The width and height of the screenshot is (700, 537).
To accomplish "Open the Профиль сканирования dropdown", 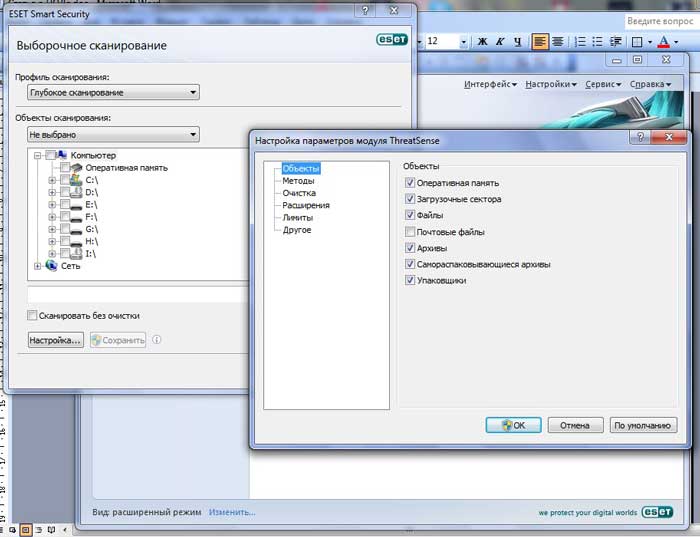I will 113,92.
